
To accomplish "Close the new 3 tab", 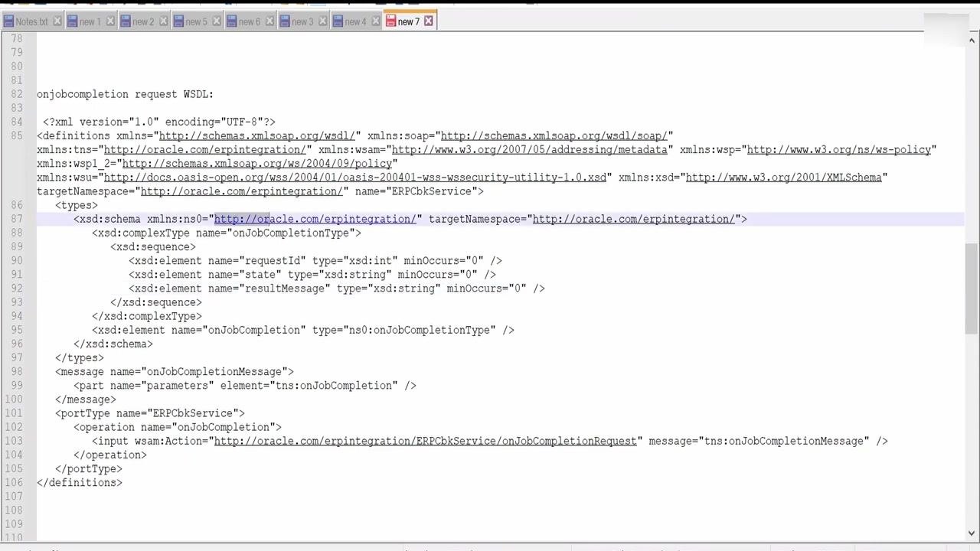I will [322, 21].
